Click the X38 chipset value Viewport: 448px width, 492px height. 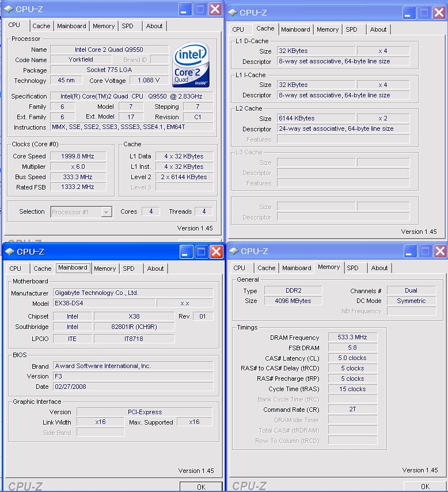[134, 316]
